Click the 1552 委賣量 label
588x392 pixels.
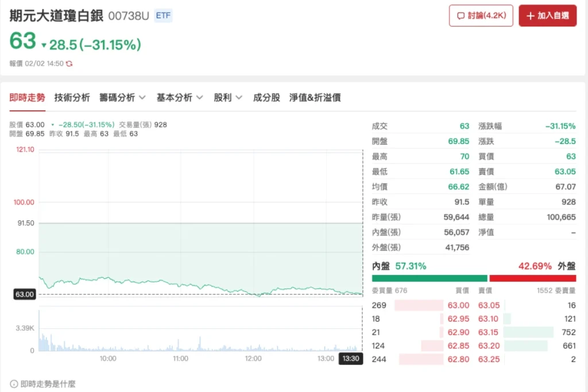556,290
